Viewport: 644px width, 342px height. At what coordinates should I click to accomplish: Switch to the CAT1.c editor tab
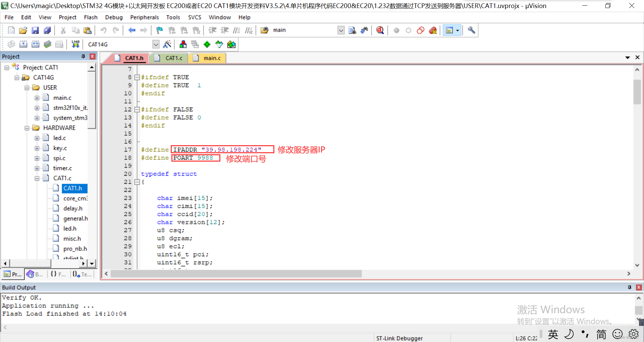pos(170,58)
